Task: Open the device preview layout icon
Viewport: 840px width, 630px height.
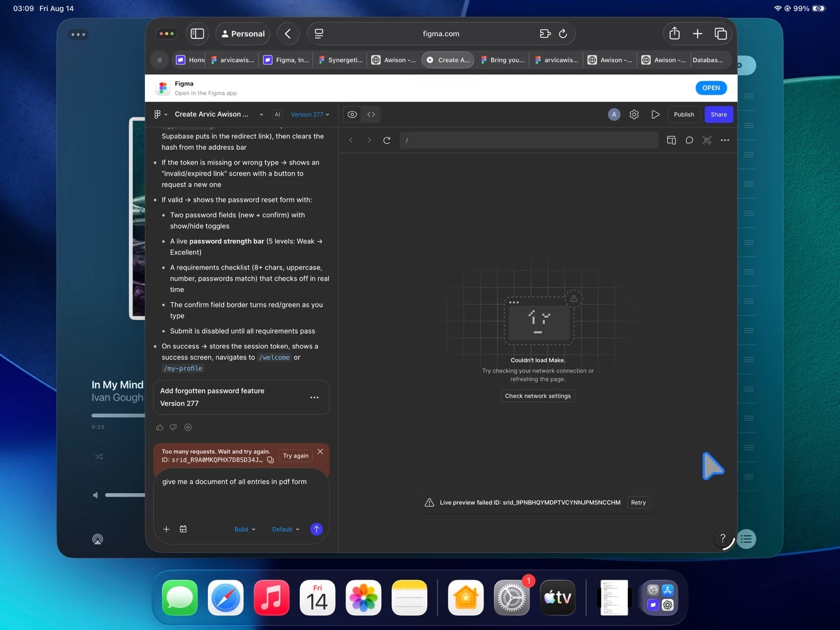Action: point(672,141)
